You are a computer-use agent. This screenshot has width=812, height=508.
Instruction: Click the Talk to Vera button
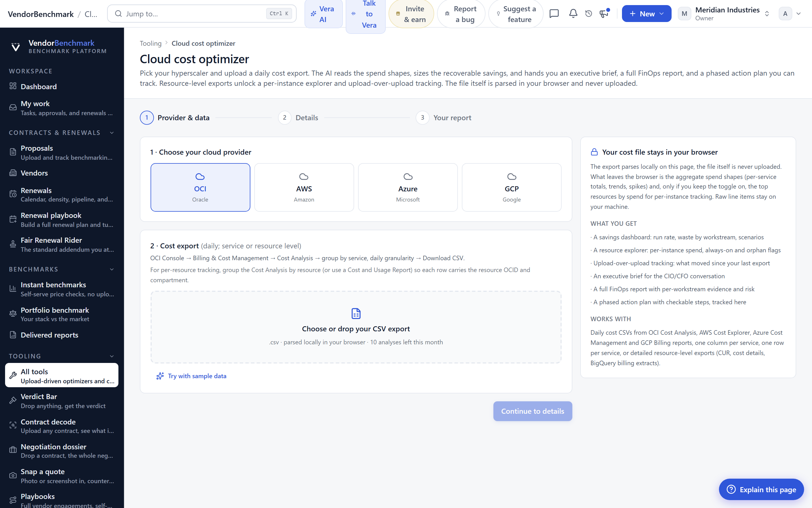pyautogui.click(x=365, y=14)
